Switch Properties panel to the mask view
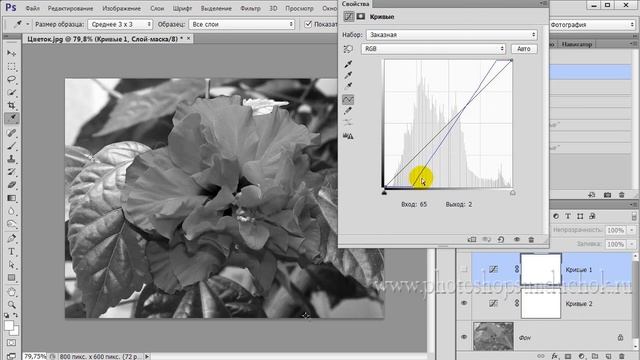 361,17
